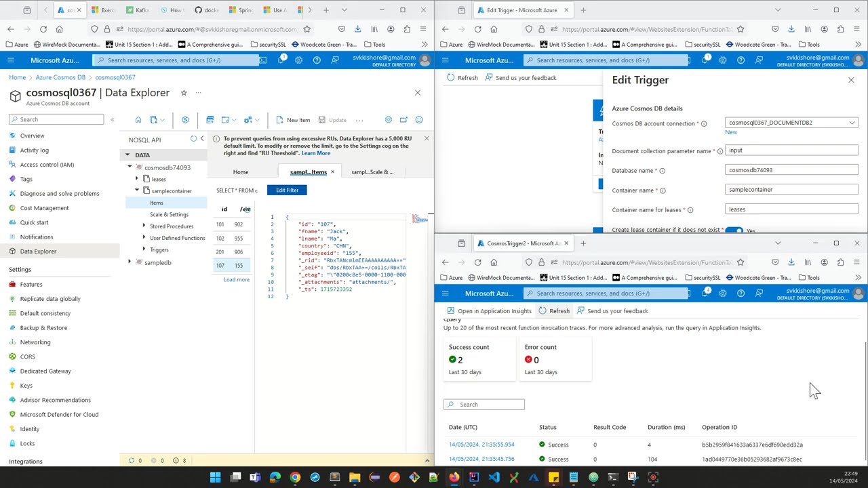
Task: Close the sampl...Items tab
Action: point(332,172)
